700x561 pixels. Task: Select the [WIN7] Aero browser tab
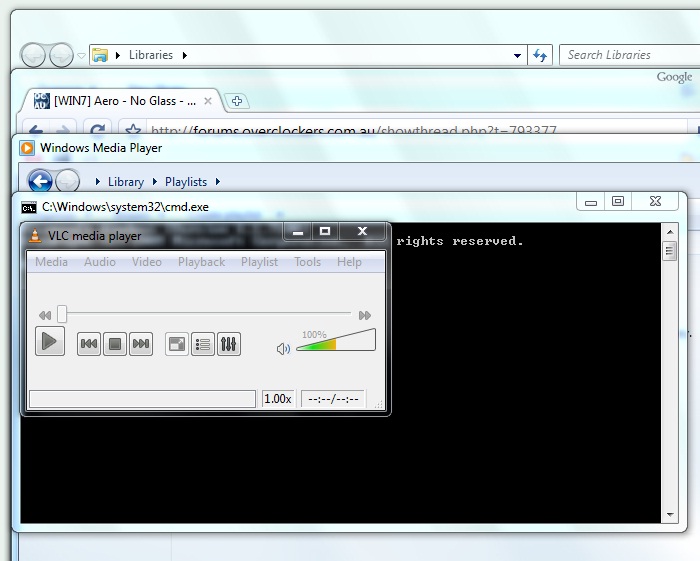click(x=121, y=101)
